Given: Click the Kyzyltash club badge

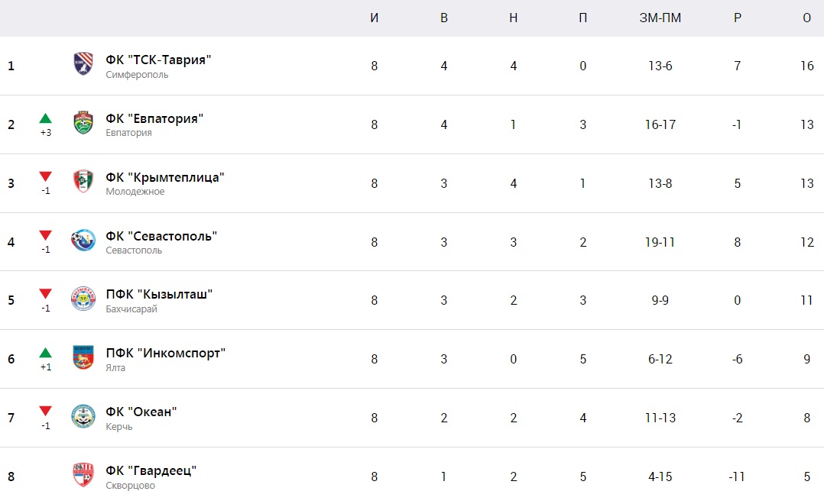Looking at the screenshot, I should pyautogui.click(x=83, y=299).
